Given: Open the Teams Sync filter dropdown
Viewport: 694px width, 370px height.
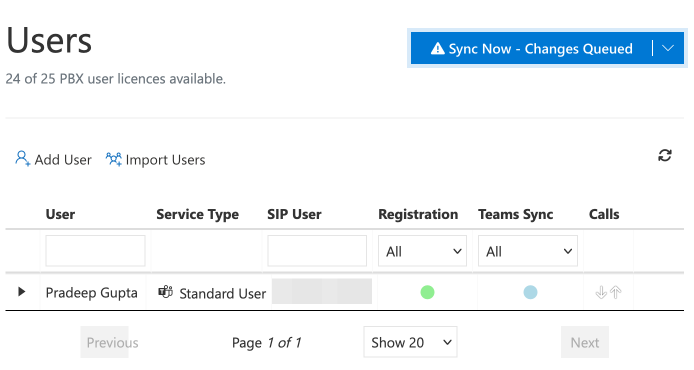Looking at the screenshot, I should tap(528, 251).
